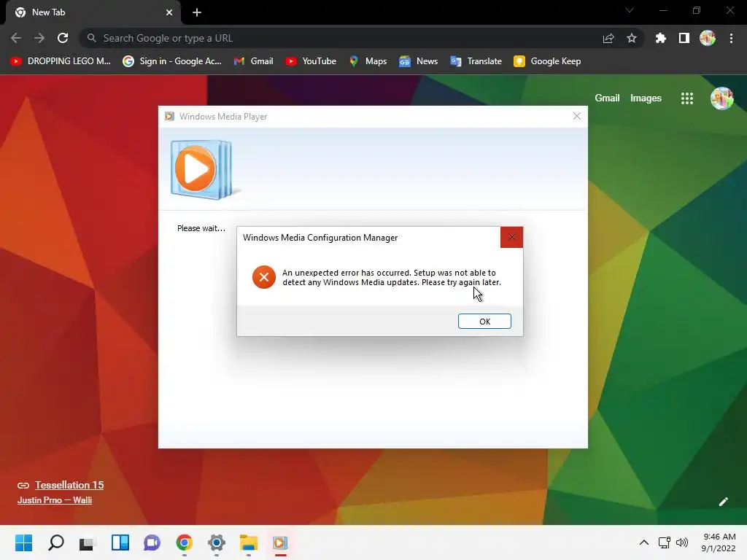Switch to Chrome in taskbar
The height and width of the screenshot is (560, 747).
click(185, 542)
